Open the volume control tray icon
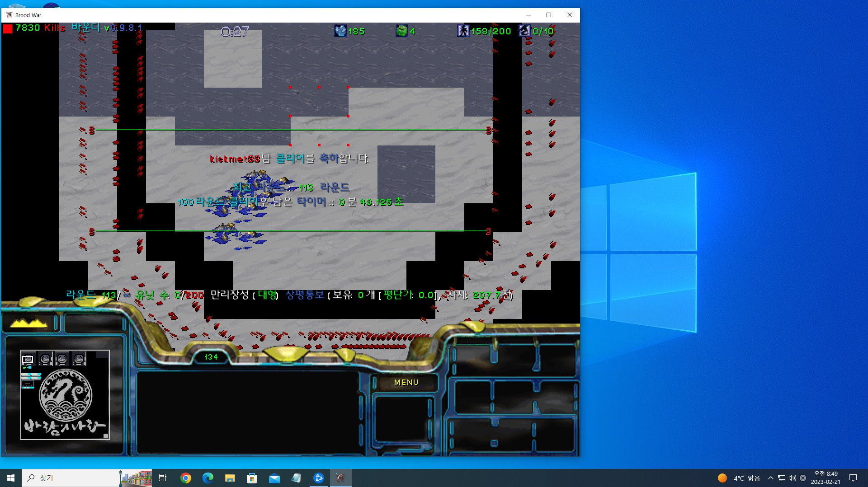This screenshot has height=487, width=868. pos(793,478)
